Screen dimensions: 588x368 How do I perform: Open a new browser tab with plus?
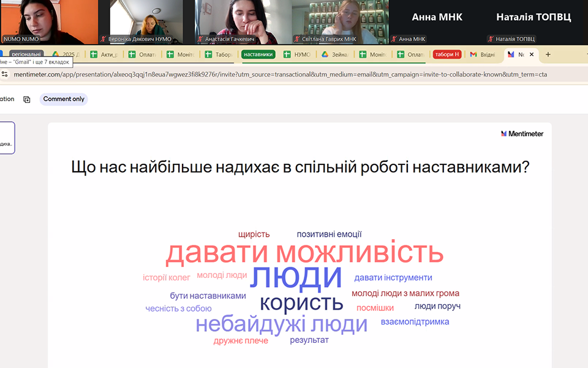pyautogui.click(x=548, y=55)
